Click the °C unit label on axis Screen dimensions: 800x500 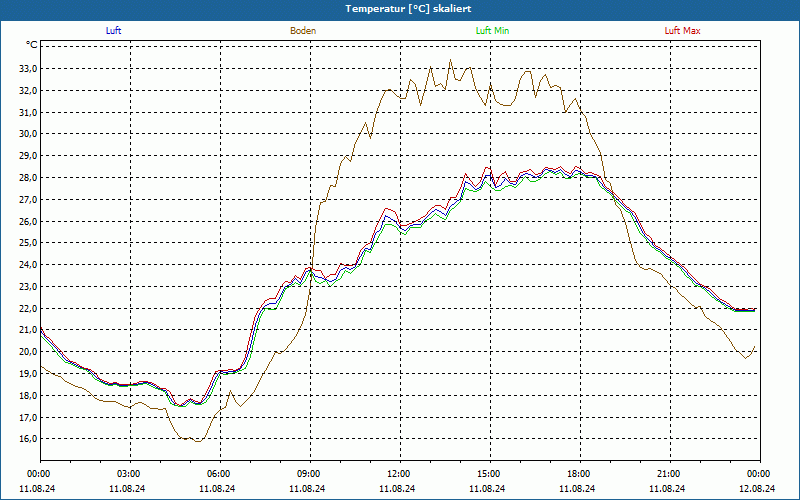click(x=32, y=45)
